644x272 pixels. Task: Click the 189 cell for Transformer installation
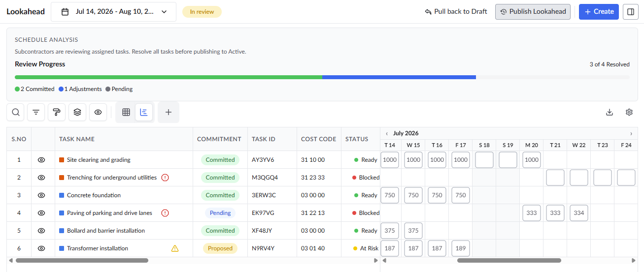tap(461, 248)
